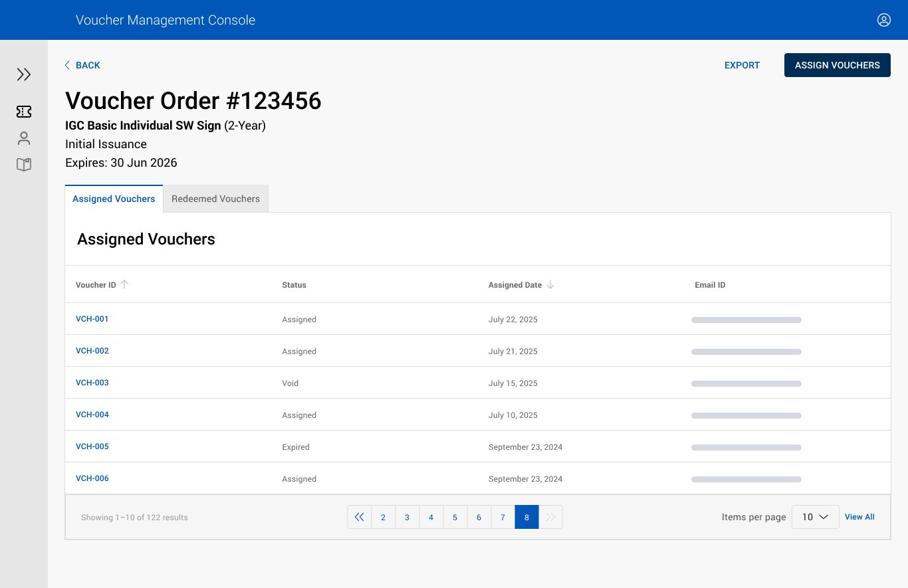Click the Voucher Management Console title

pos(166,20)
